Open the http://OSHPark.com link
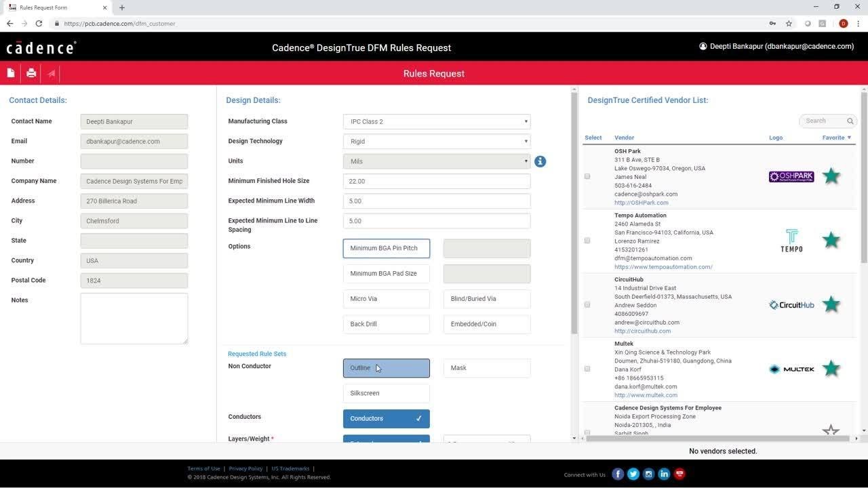The image size is (868, 488). (x=642, y=203)
